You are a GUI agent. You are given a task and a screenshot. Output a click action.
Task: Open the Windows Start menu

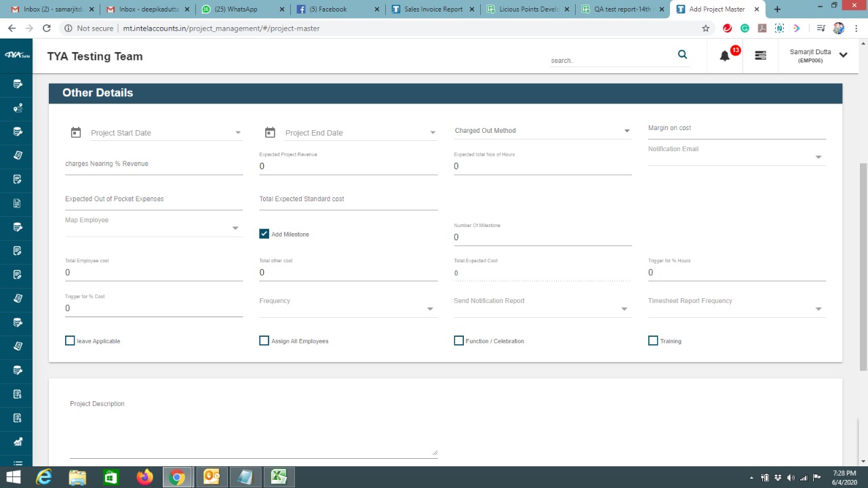pos(13,477)
